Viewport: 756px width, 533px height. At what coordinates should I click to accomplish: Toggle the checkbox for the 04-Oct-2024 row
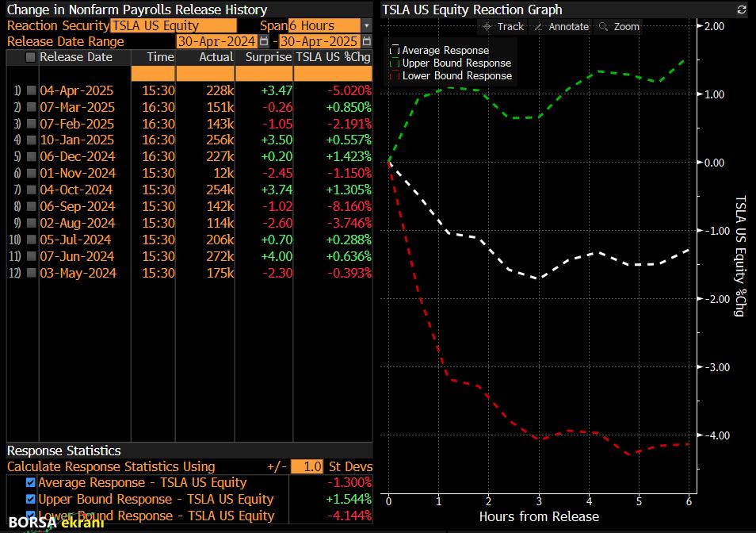pyautogui.click(x=32, y=190)
